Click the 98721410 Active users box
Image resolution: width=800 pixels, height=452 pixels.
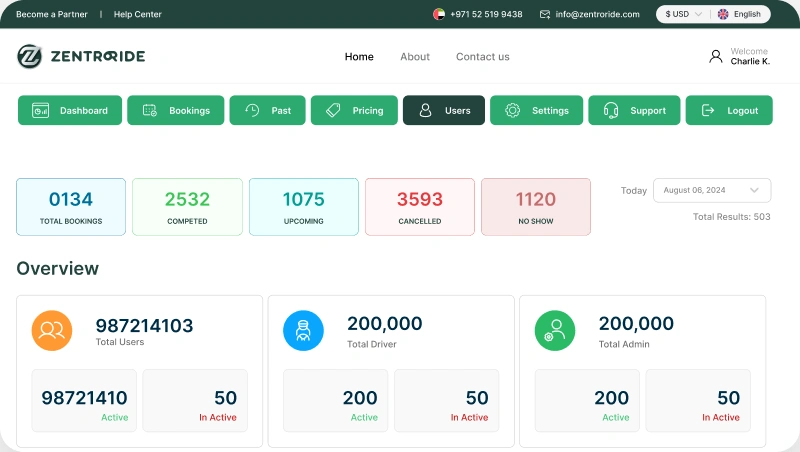tap(84, 400)
